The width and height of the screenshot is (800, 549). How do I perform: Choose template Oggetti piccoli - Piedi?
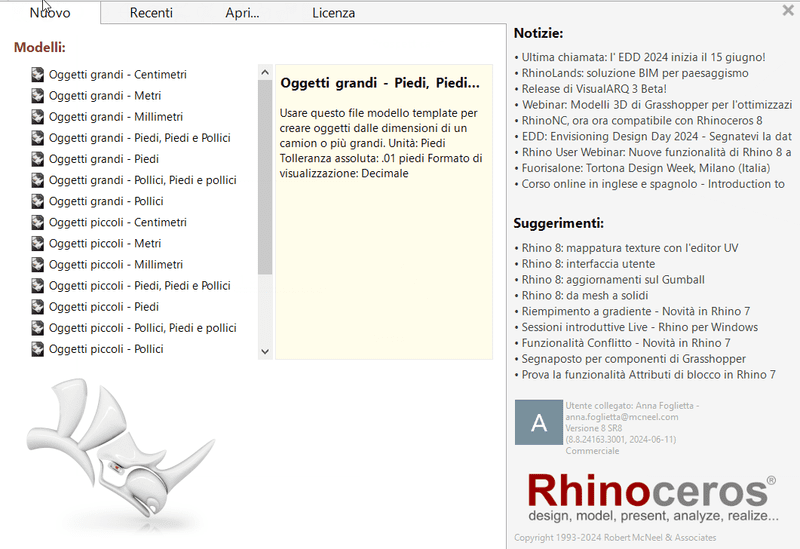pos(104,307)
